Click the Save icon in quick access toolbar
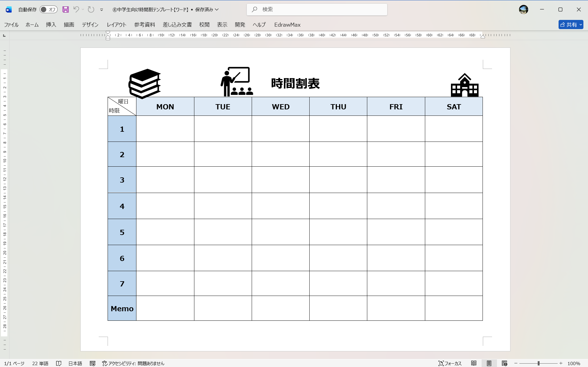This screenshot has height=367, width=588. [65, 9]
